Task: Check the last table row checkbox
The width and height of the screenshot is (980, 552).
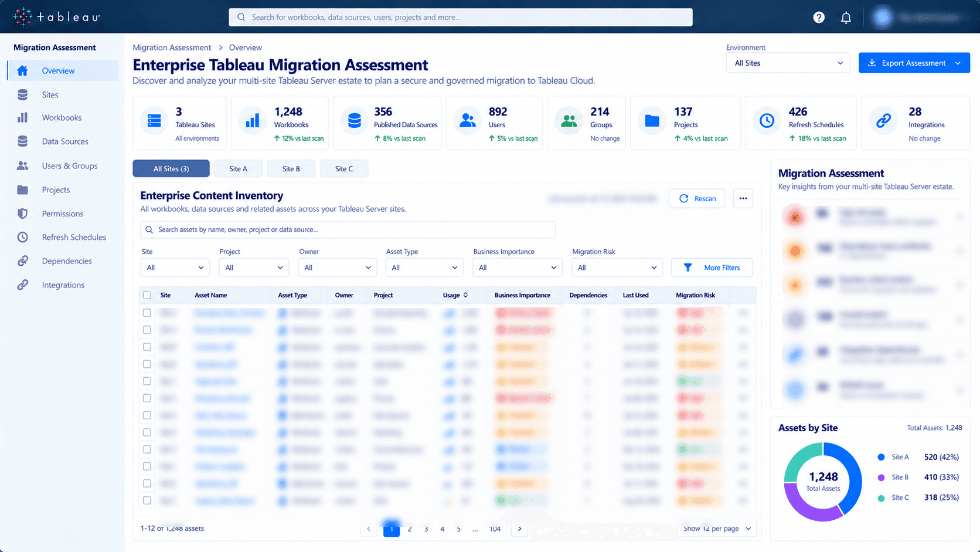Action: pos(147,500)
